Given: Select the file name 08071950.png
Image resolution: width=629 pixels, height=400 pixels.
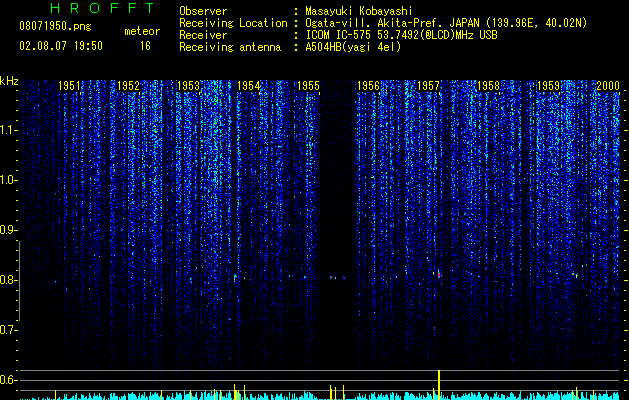Looking at the screenshot, I should pos(55,27).
